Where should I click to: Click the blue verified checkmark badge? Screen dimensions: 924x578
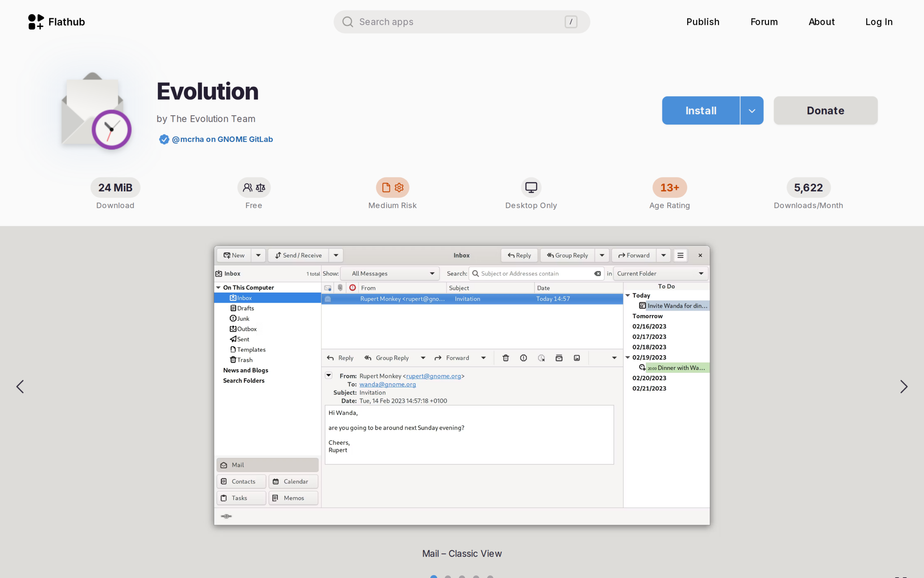(164, 139)
